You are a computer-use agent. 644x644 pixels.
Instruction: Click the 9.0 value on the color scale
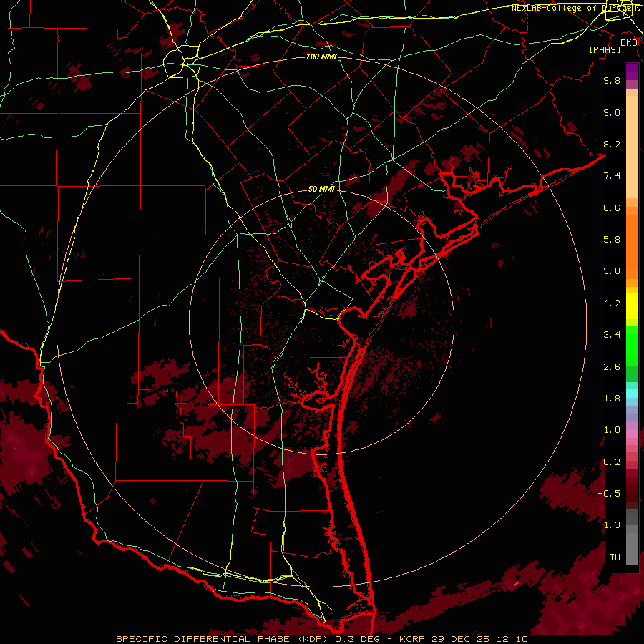[x=612, y=112]
